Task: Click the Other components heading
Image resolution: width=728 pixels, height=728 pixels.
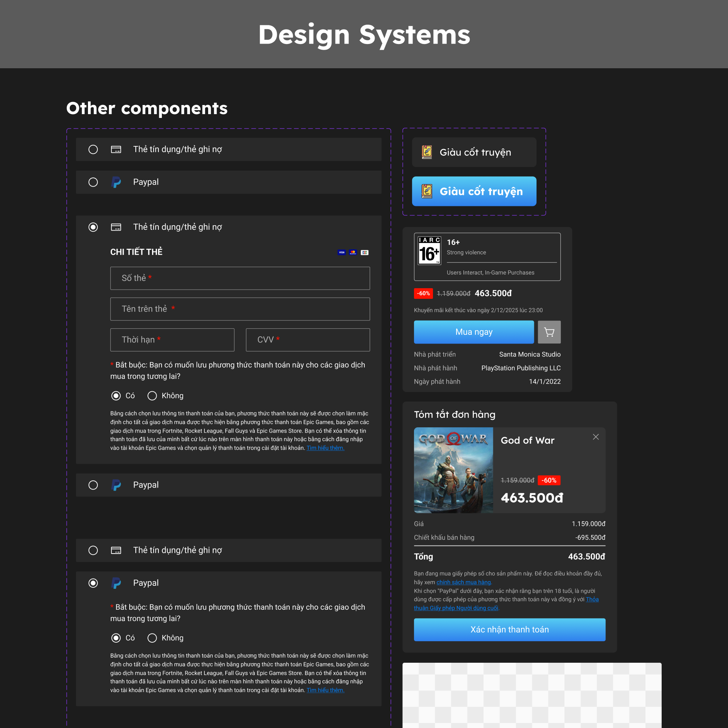Action: [147, 108]
